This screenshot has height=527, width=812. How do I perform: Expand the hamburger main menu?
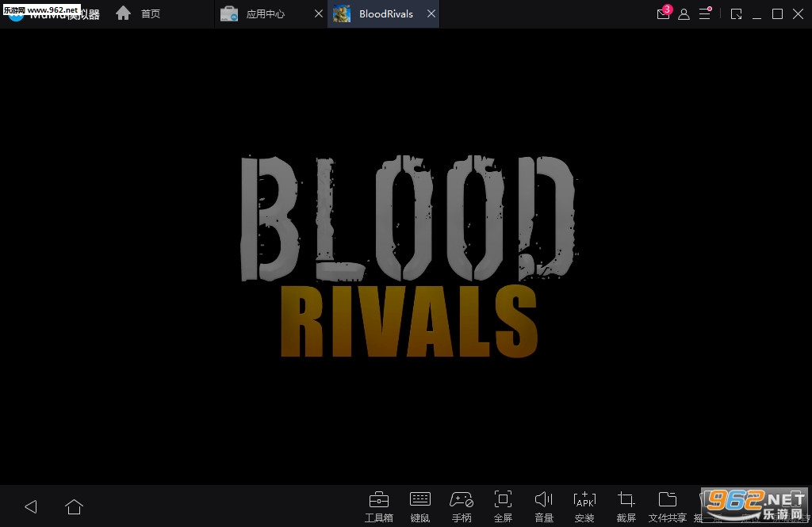[704, 14]
